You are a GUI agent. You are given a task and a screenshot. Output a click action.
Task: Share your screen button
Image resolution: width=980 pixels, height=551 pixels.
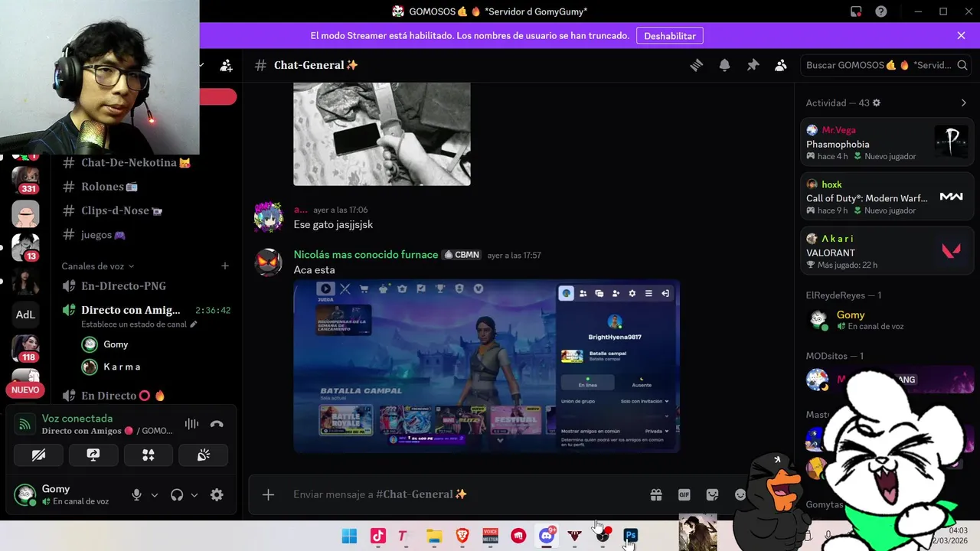pyautogui.click(x=93, y=455)
